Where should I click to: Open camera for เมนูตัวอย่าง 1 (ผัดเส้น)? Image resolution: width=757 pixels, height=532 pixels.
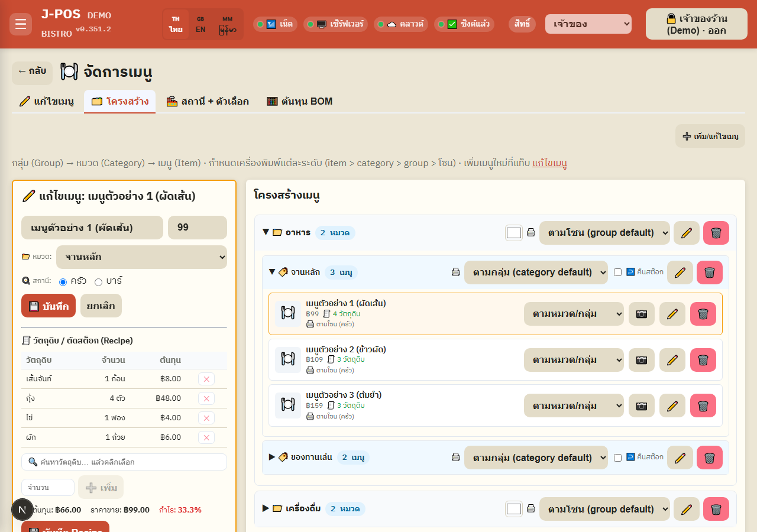point(642,314)
